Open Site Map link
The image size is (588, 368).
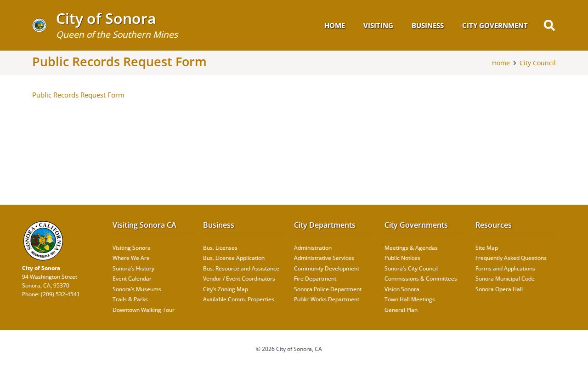(486, 248)
